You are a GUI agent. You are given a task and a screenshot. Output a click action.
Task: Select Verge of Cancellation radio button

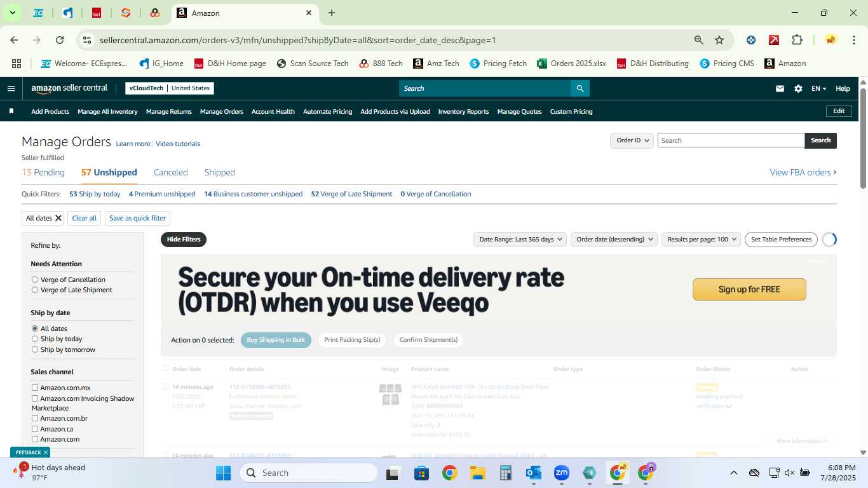coord(35,280)
